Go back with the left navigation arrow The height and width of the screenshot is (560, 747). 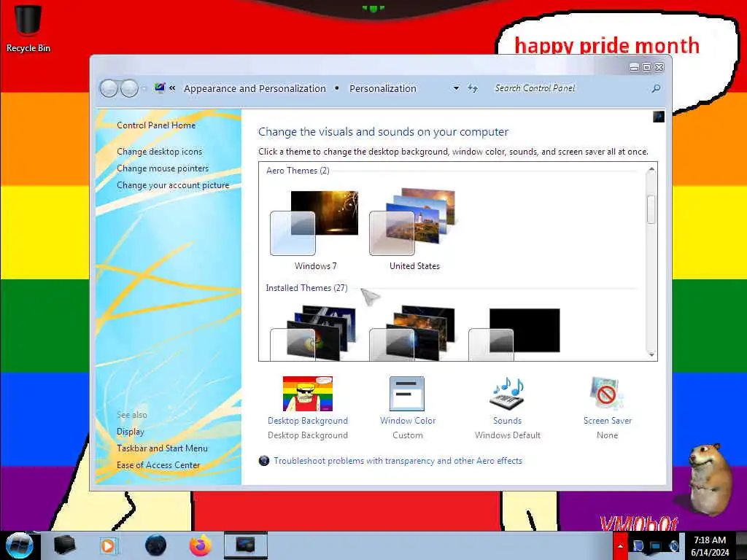[109, 88]
